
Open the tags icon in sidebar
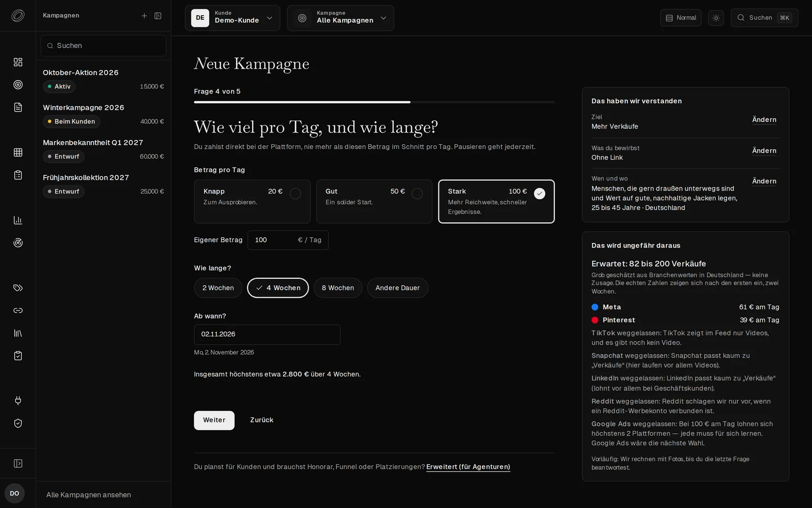pyautogui.click(x=18, y=288)
